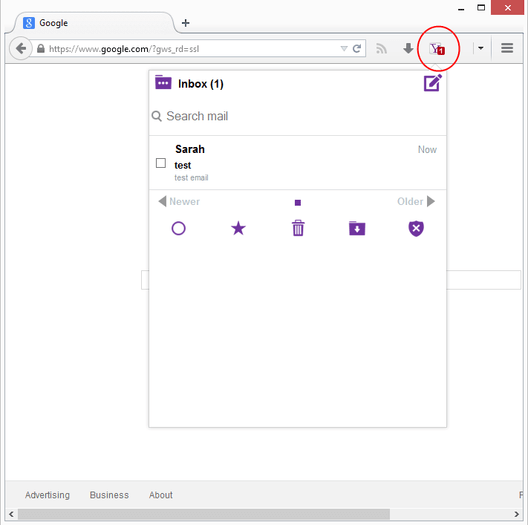Image resolution: width=528 pixels, height=525 pixels.
Task: Tick the checkbox beside Sarah's email
Action: (161, 163)
